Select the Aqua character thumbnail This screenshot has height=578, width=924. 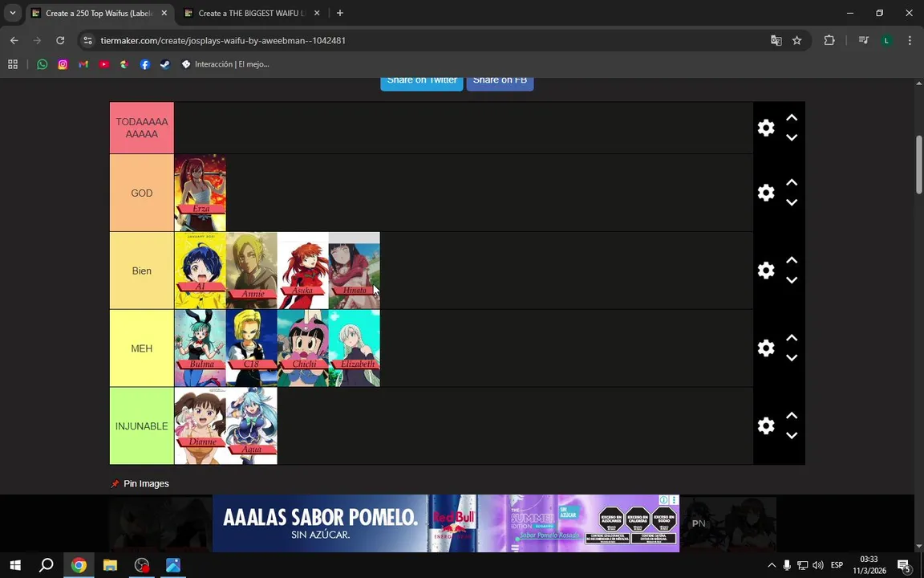coord(252,425)
